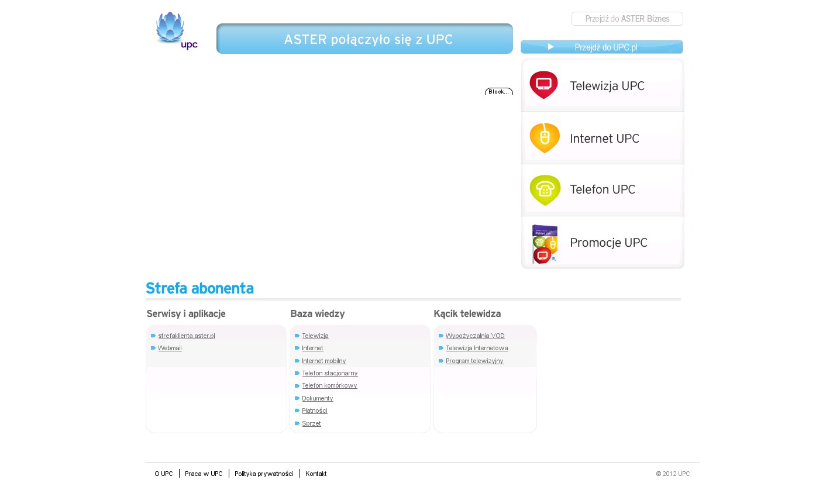Open the Webmail link

(x=170, y=348)
